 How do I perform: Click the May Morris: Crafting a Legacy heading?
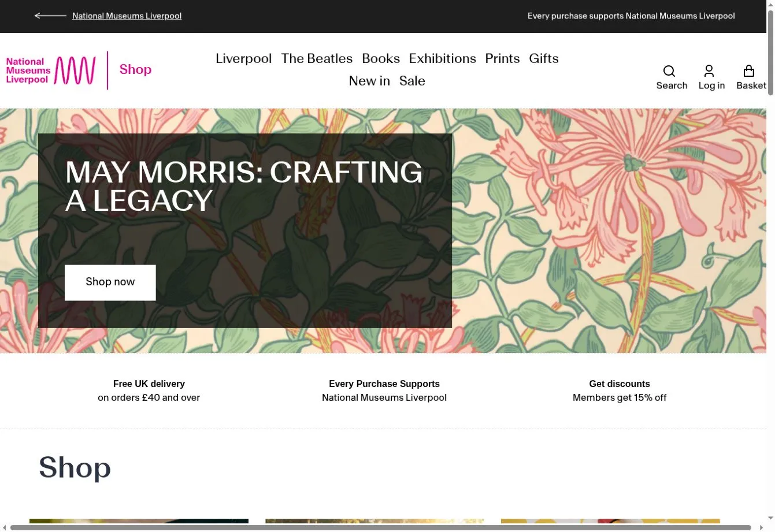tap(244, 187)
